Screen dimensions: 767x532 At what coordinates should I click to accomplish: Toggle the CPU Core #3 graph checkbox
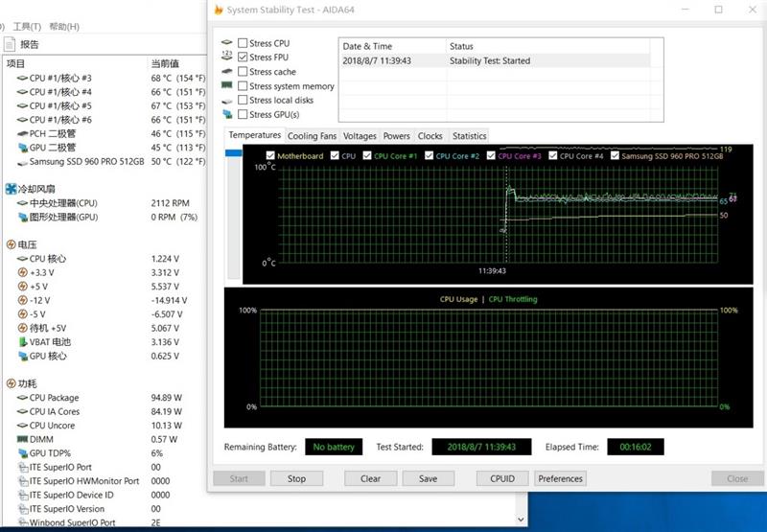coord(491,155)
